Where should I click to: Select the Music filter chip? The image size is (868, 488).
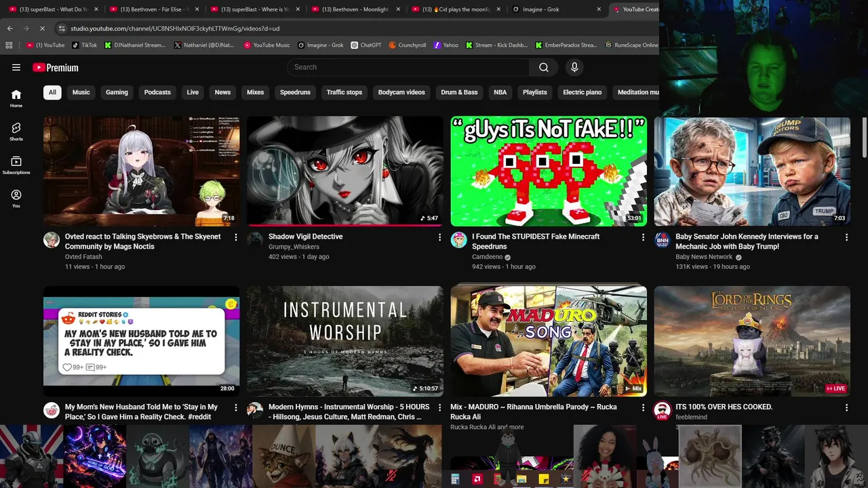(81, 92)
